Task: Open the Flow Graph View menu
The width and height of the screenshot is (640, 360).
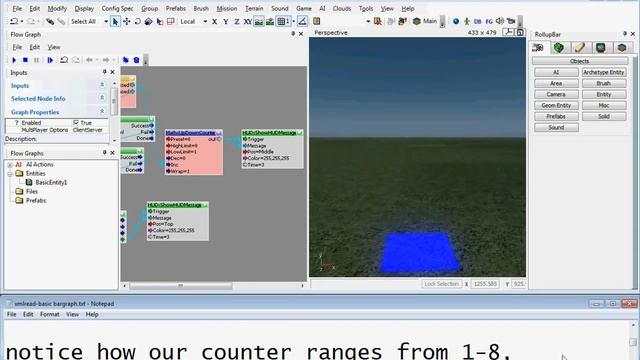Action: click(53, 47)
